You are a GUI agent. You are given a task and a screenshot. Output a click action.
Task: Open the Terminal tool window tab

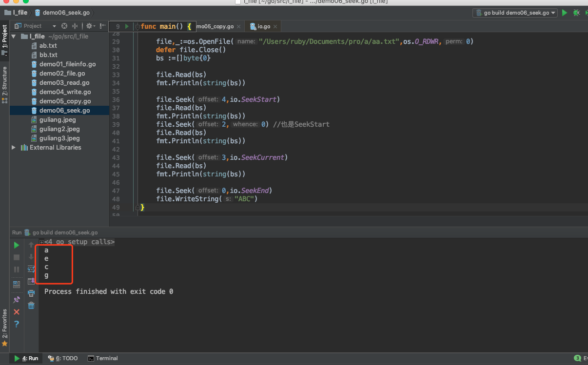(103, 358)
